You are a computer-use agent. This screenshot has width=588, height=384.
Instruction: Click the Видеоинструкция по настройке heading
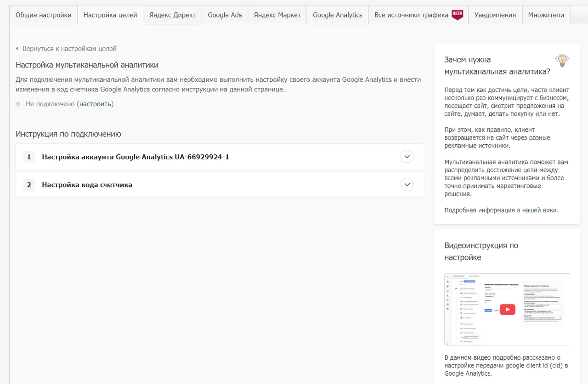point(481,251)
